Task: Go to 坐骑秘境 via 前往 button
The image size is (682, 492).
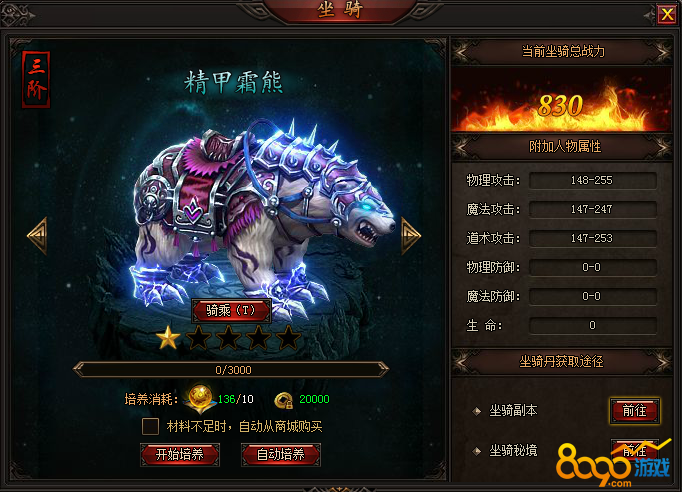Action: [635, 451]
